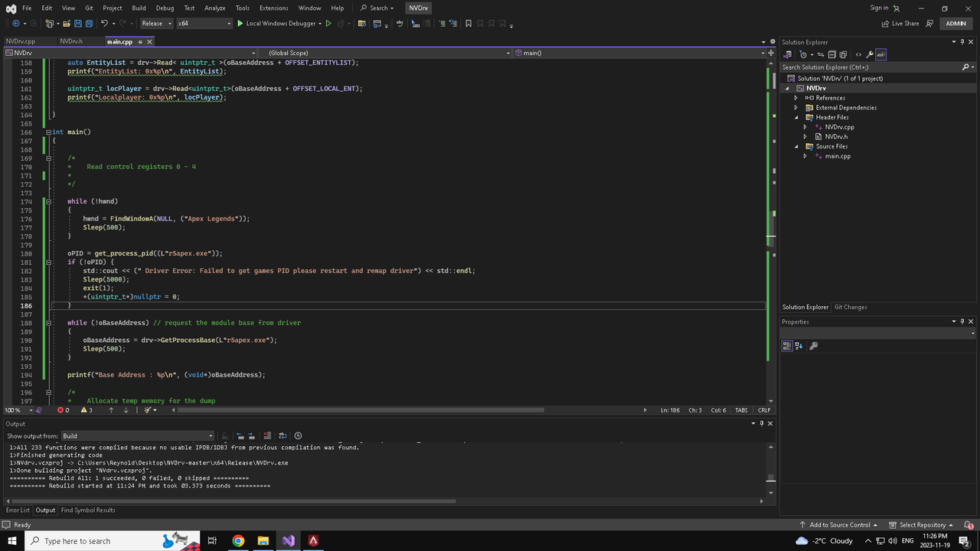The height and width of the screenshot is (551, 980).
Task: Toggle Show All Files in Solution Explorer
Action: (x=843, y=54)
